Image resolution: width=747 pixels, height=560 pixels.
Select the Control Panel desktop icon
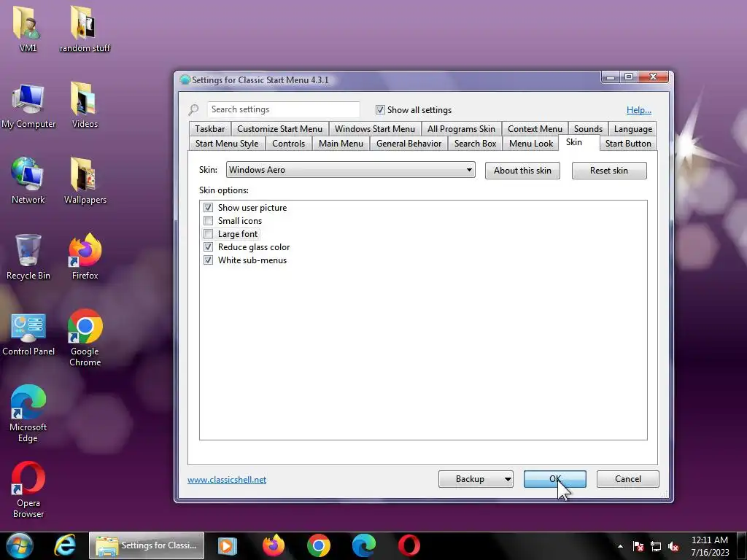[28, 333]
